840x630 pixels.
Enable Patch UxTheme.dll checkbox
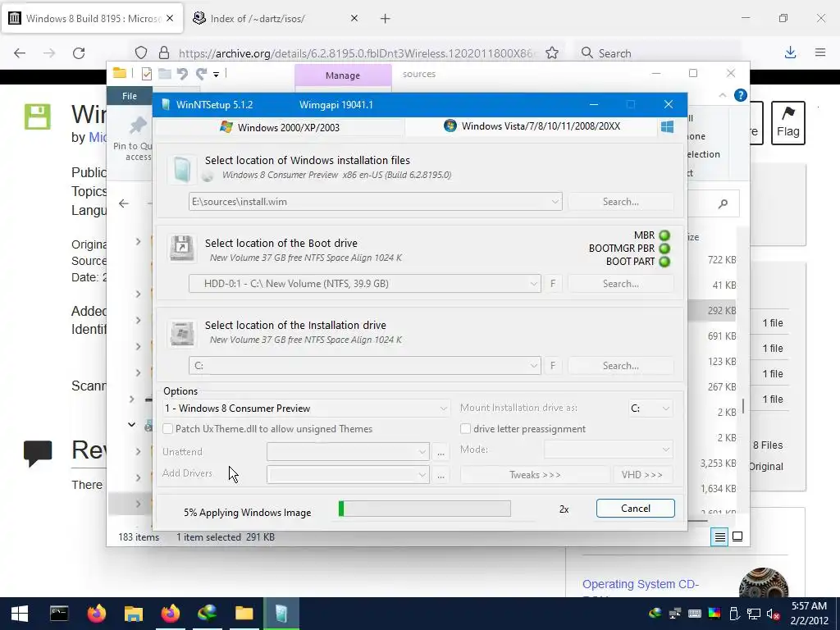point(167,428)
